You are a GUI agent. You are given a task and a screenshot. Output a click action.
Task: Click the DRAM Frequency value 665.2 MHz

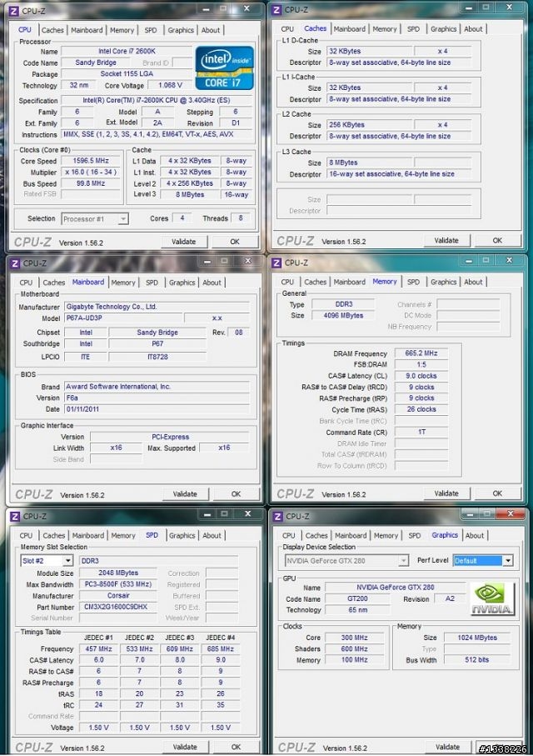coord(421,353)
